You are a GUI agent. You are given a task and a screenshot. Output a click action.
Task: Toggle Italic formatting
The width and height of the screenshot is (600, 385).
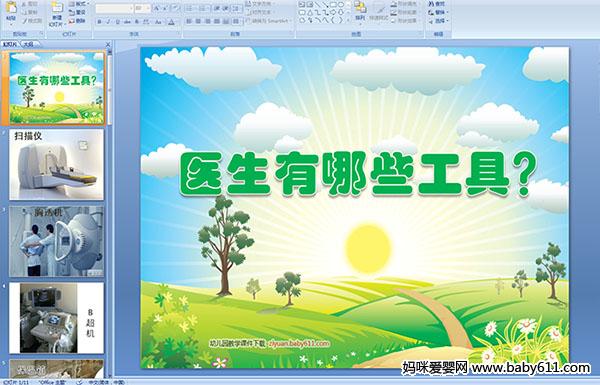coord(108,22)
